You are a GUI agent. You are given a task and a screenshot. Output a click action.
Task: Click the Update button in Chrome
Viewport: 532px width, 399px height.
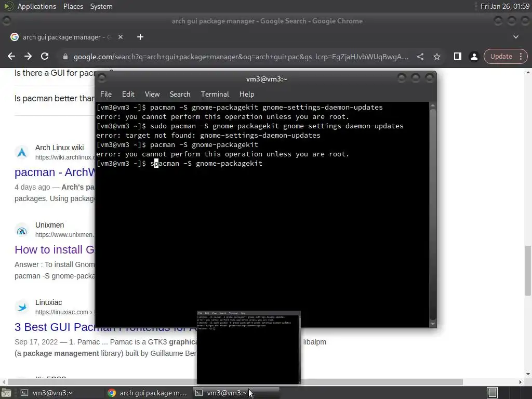[501, 56]
